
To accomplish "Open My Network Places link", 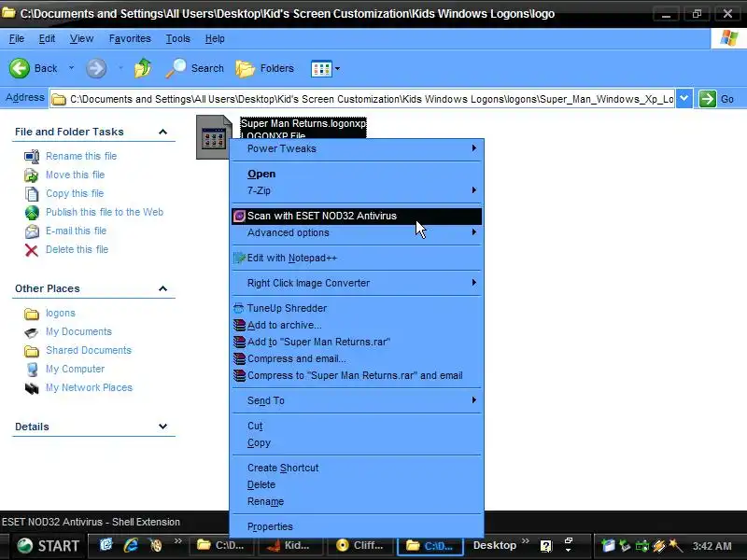I will [x=89, y=387].
